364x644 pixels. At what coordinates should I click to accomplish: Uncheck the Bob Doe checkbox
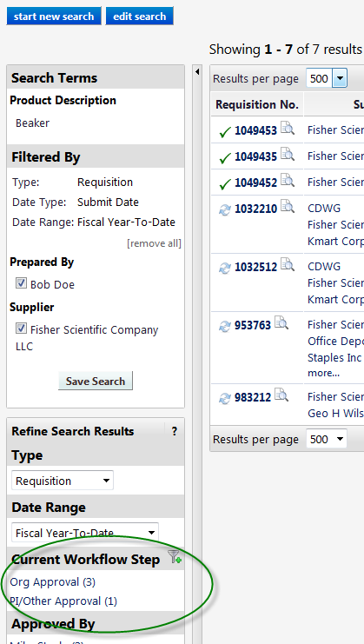[21, 283]
